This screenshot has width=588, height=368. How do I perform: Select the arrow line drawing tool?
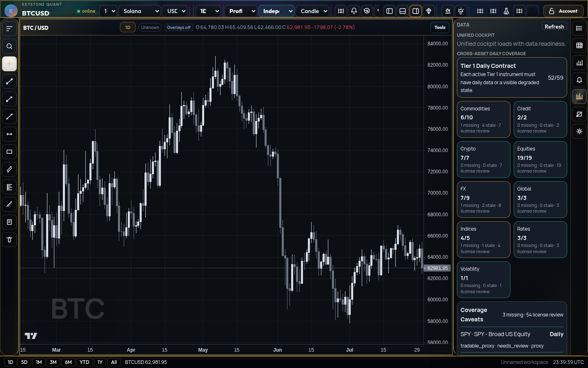tap(9, 99)
